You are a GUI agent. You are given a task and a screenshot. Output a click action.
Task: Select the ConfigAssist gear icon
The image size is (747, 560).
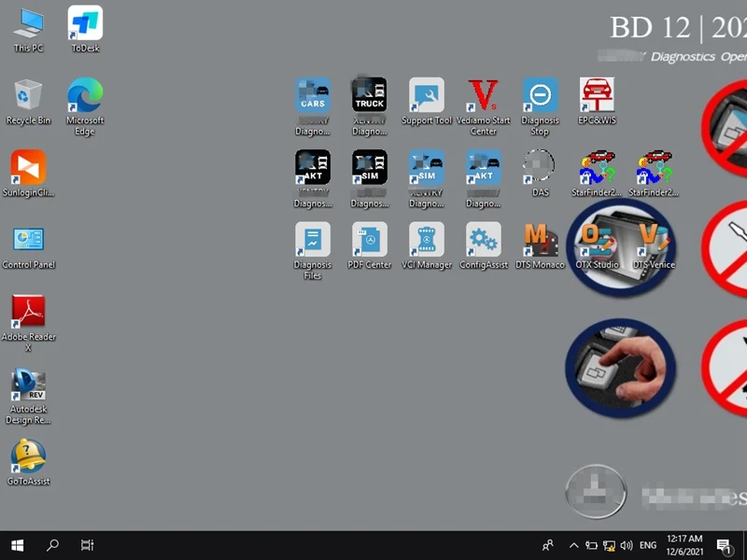[483, 241]
